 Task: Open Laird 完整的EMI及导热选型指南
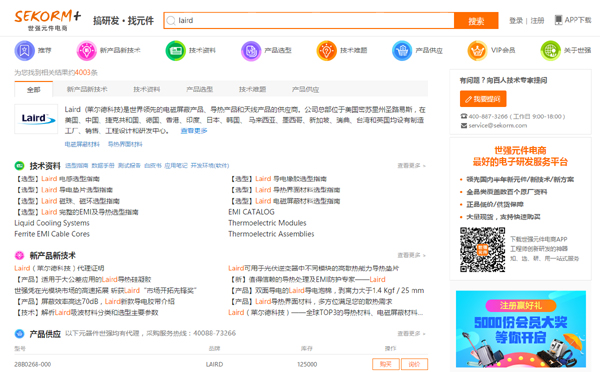tap(77, 212)
